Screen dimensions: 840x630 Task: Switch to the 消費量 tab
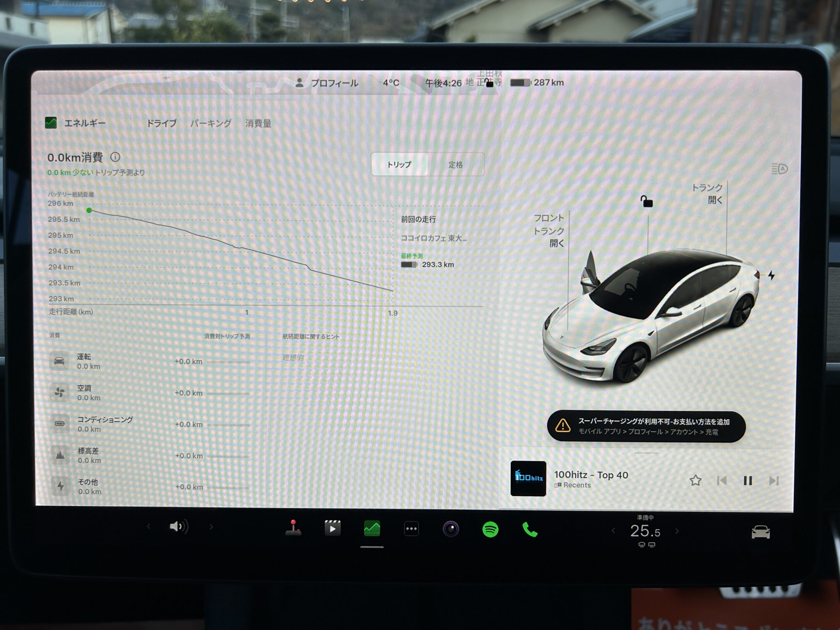pos(258,123)
